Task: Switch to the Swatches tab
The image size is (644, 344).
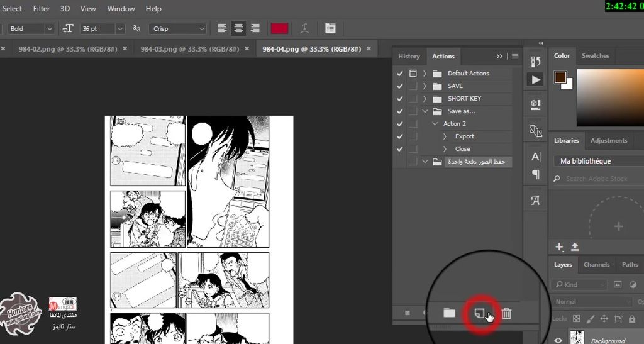Action: (x=595, y=56)
